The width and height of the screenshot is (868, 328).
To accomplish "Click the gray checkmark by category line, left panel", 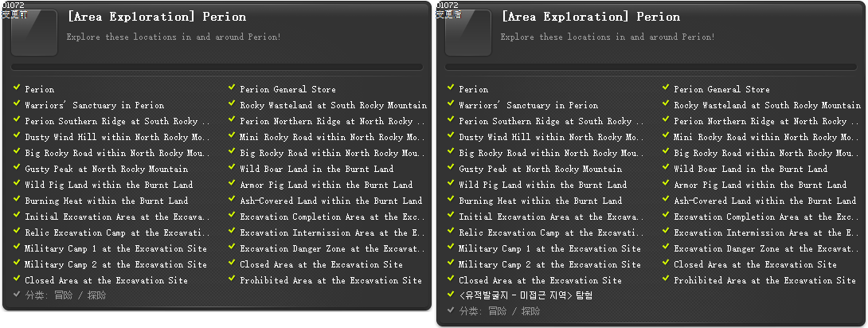I will click(x=18, y=295).
